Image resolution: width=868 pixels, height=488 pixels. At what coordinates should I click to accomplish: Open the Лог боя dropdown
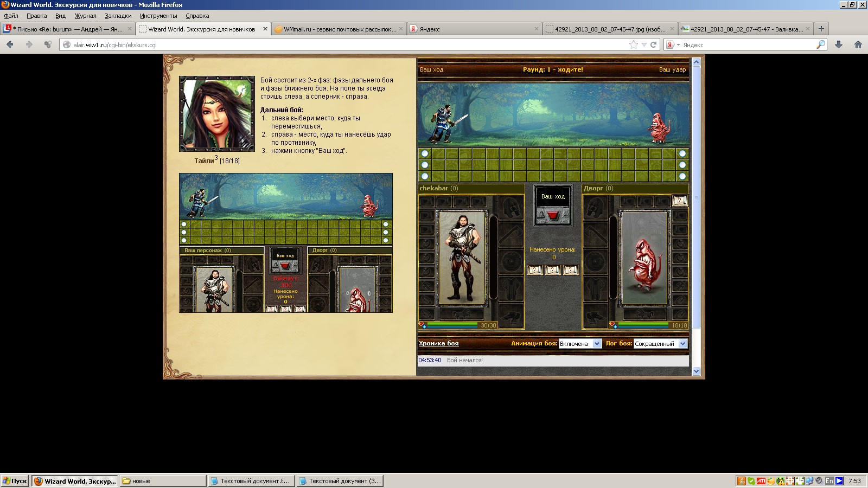(x=660, y=344)
